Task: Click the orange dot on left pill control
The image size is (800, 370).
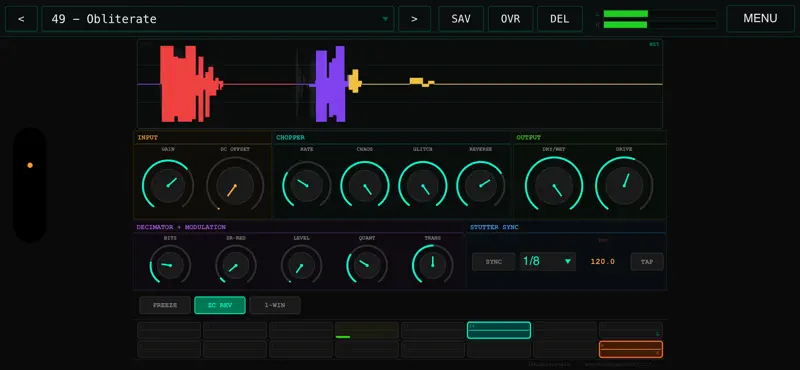Action: click(30, 165)
